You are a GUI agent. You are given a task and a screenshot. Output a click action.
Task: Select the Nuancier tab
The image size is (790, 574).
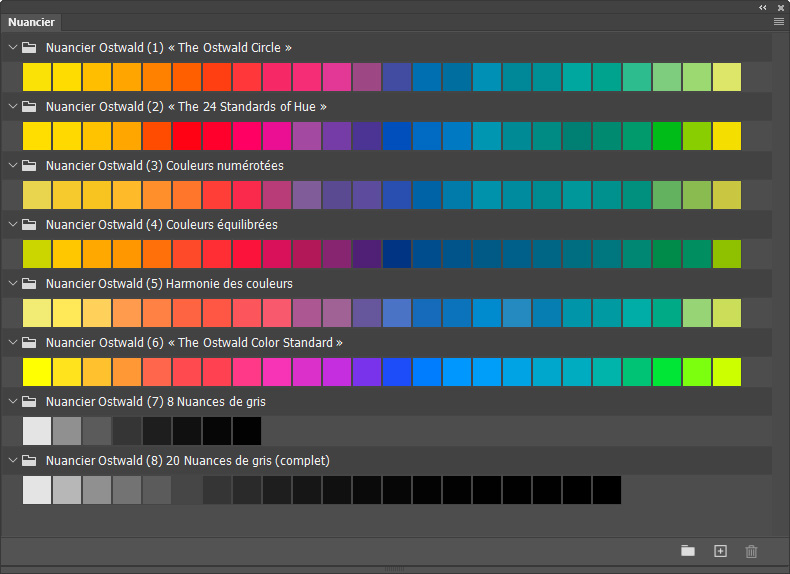click(x=31, y=22)
